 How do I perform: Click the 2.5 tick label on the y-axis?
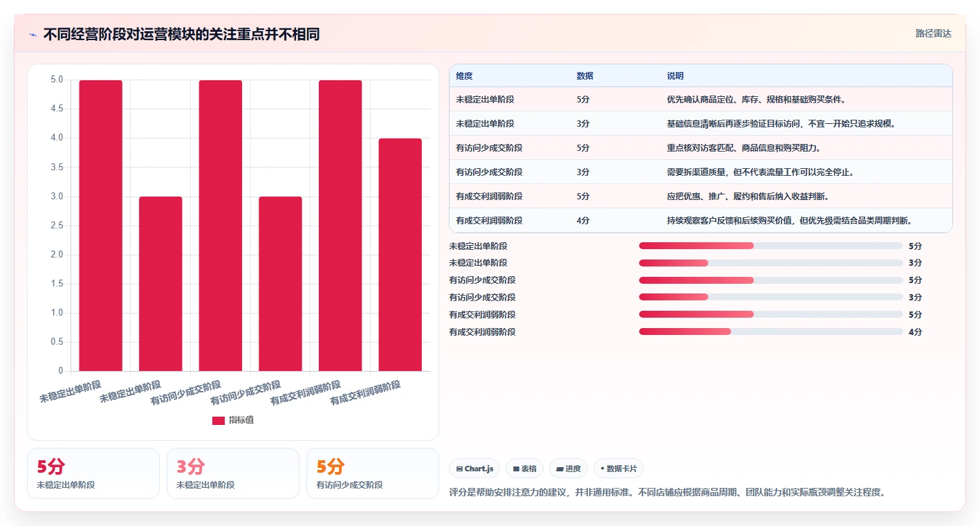57,226
